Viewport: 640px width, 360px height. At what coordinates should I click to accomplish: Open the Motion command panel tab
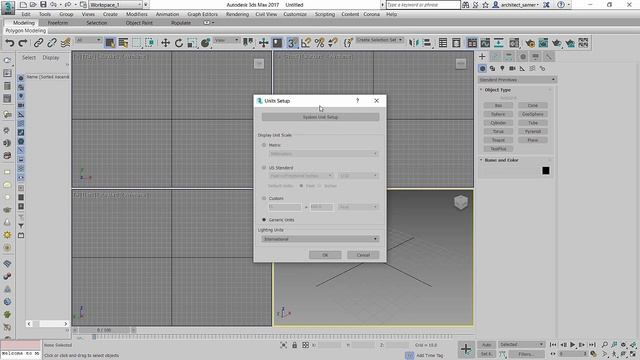(x=522, y=56)
